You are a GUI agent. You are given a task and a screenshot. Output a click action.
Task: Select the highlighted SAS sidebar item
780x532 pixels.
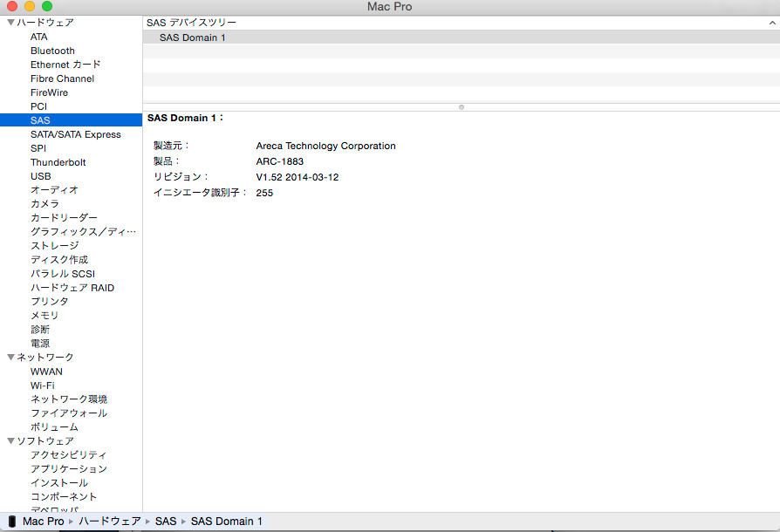tap(72, 120)
